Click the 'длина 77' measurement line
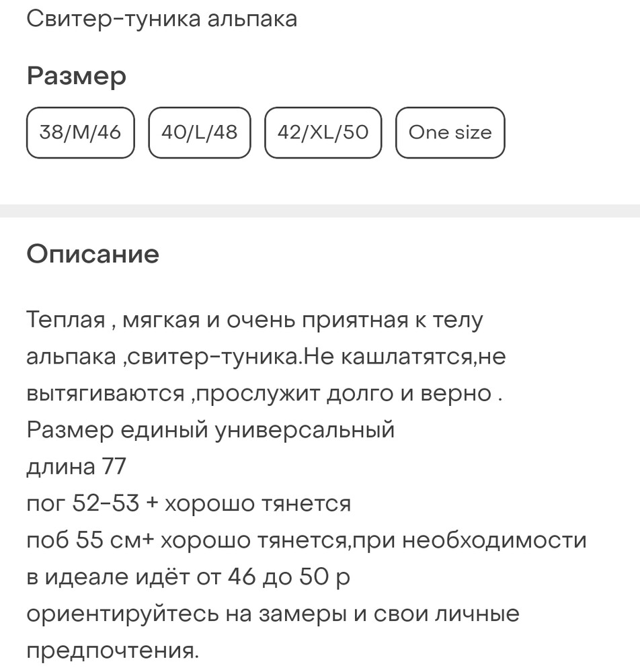This screenshot has width=640, height=672. tap(76, 466)
